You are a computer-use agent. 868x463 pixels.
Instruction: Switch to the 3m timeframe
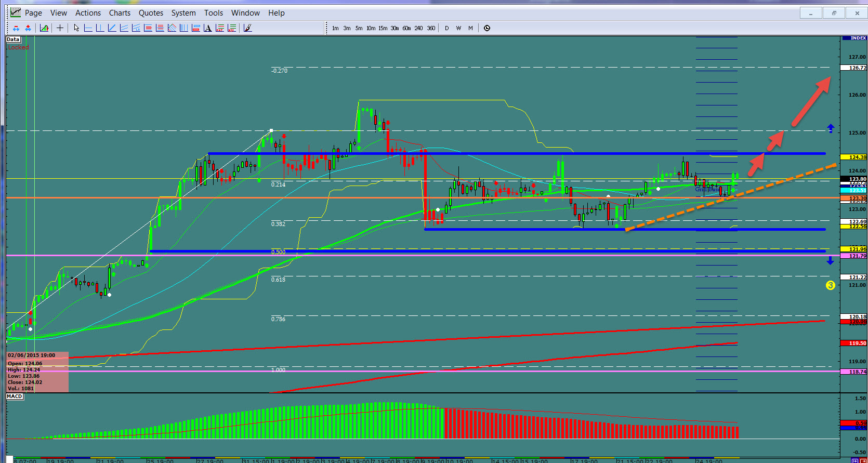[x=347, y=28]
